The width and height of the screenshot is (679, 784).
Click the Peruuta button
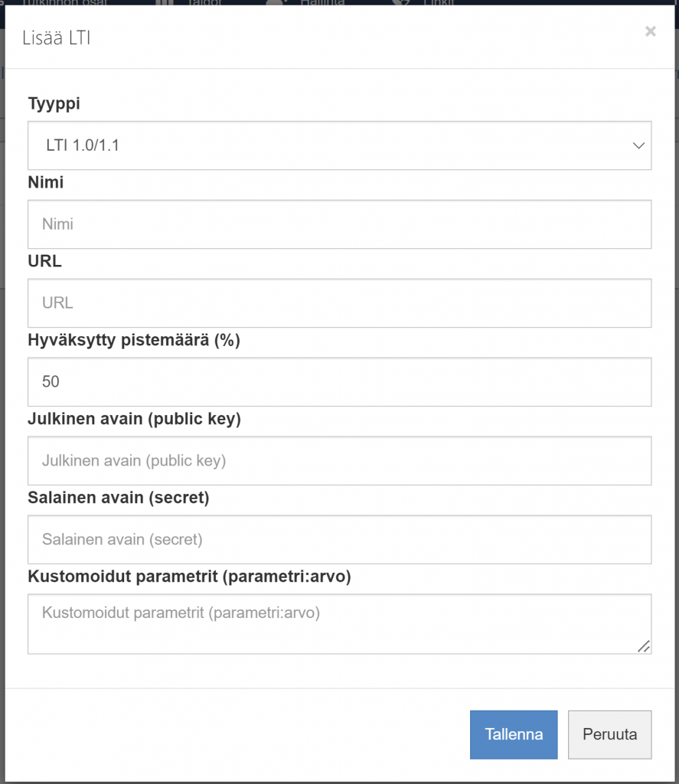(x=609, y=734)
